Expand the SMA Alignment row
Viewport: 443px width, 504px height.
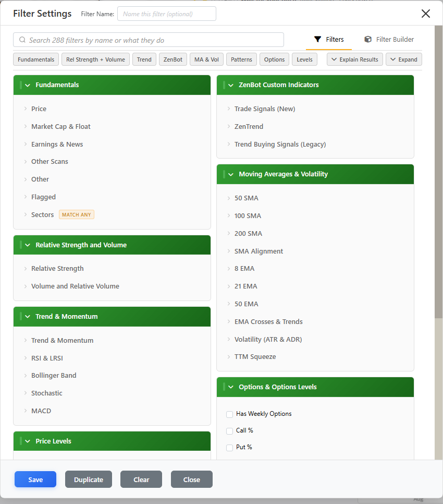315,251
